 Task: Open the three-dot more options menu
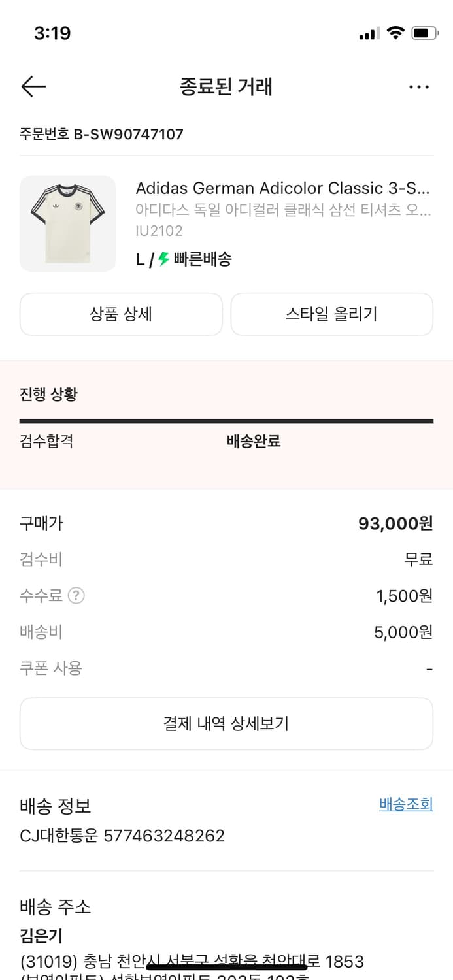tap(418, 87)
